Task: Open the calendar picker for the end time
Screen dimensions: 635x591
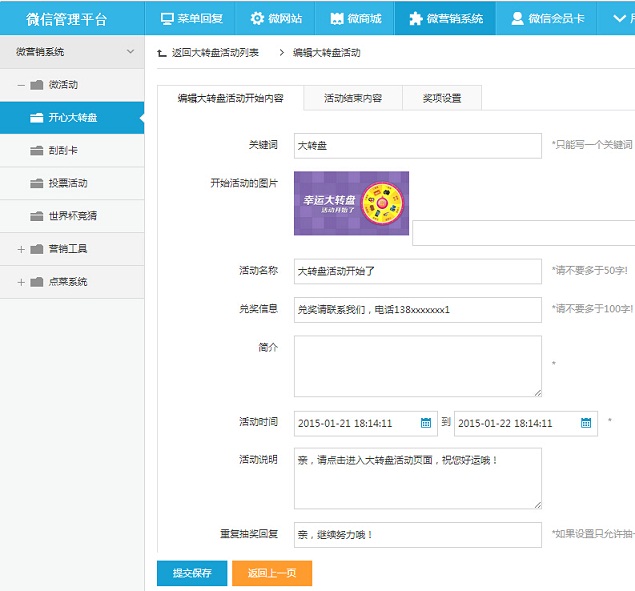Action: tap(586, 423)
